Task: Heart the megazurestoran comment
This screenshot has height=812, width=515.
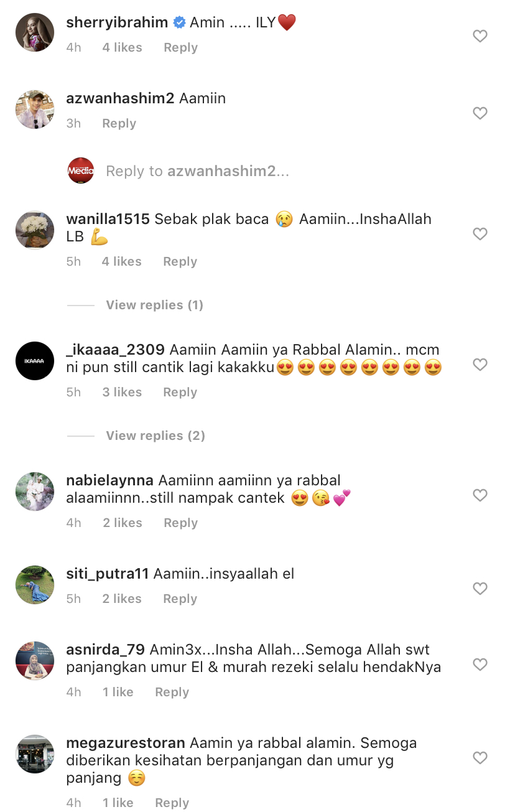Action: click(x=480, y=758)
